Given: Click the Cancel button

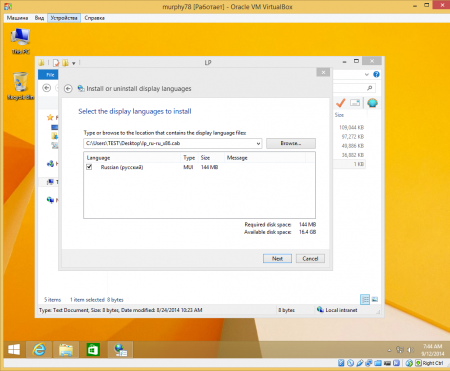Looking at the screenshot, I should point(310,259).
